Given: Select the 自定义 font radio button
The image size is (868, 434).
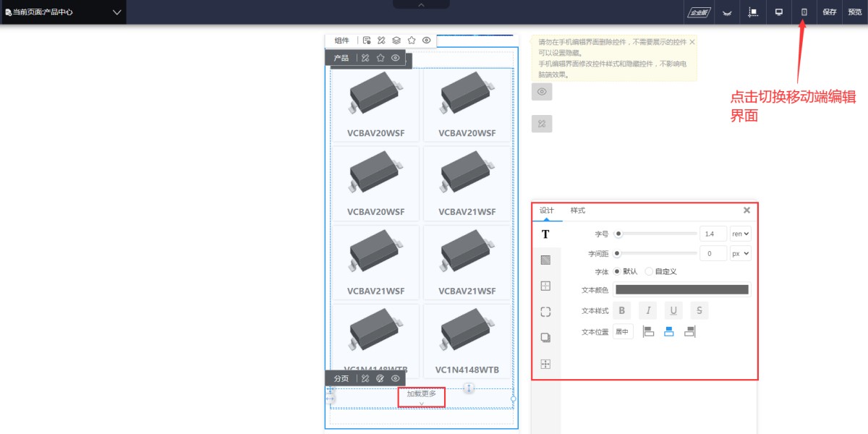Looking at the screenshot, I should [649, 271].
